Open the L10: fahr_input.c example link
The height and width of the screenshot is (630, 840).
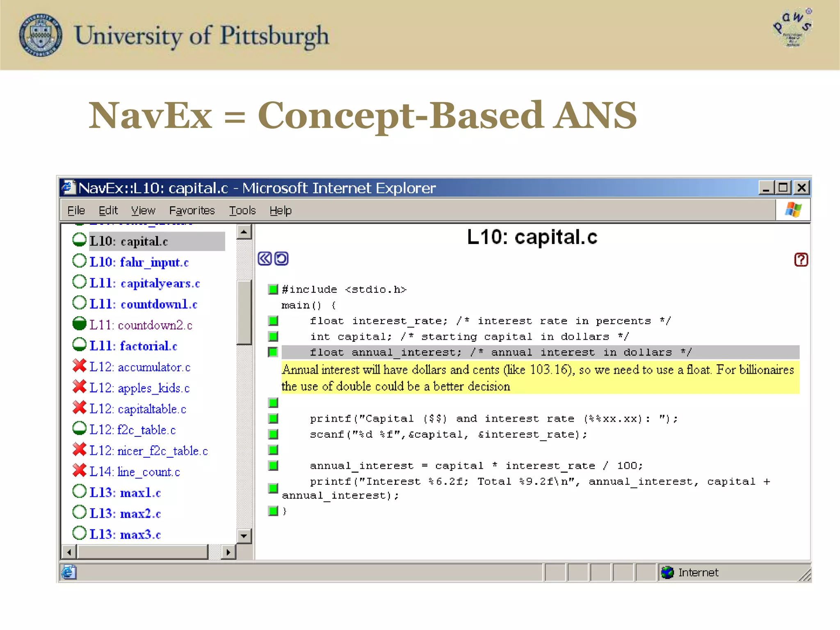click(139, 262)
